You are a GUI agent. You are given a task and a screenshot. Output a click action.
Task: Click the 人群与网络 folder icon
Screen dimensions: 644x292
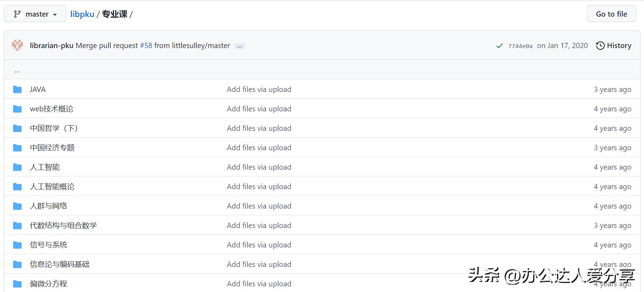(17, 206)
